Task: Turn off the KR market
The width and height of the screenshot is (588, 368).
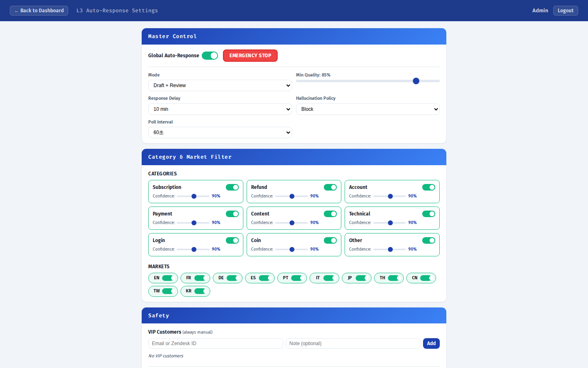Action: [x=200, y=291]
